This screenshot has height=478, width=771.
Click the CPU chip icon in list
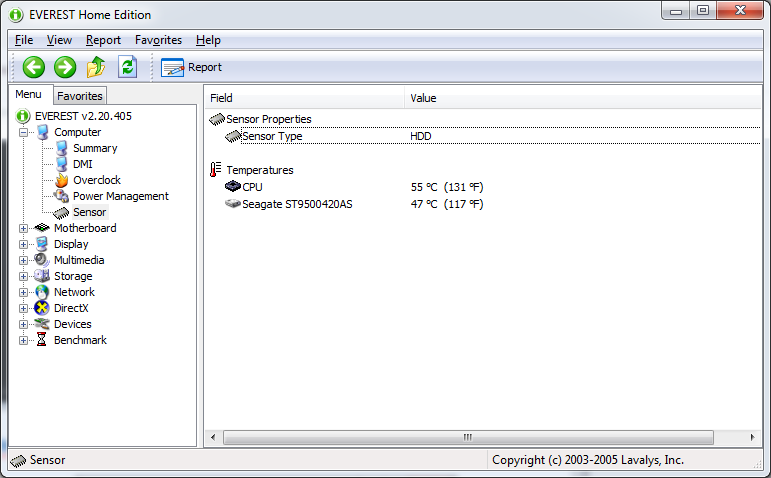click(x=233, y=186)
